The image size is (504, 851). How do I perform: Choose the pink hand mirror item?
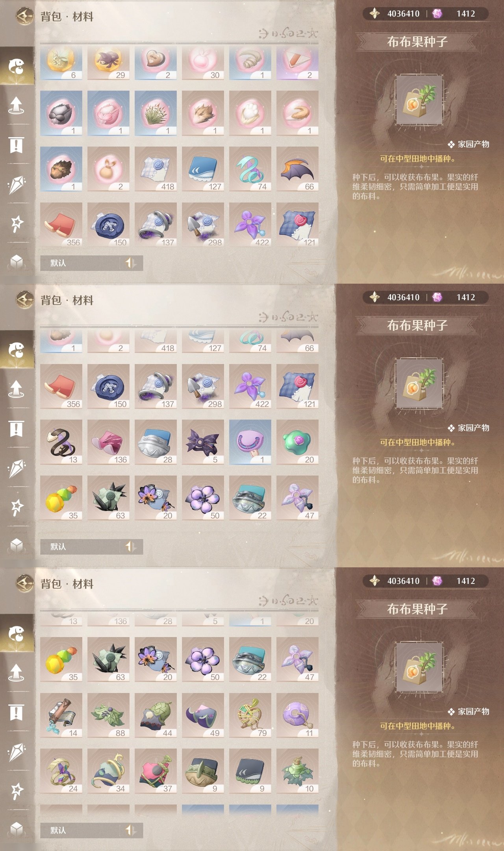[x=250, y=442]
